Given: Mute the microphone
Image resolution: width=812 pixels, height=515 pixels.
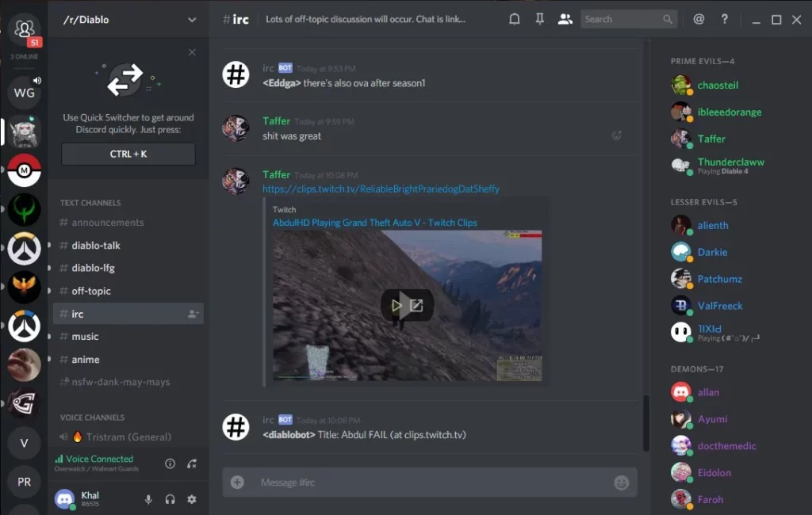Looking at the screenshot, I should (148, 499).
